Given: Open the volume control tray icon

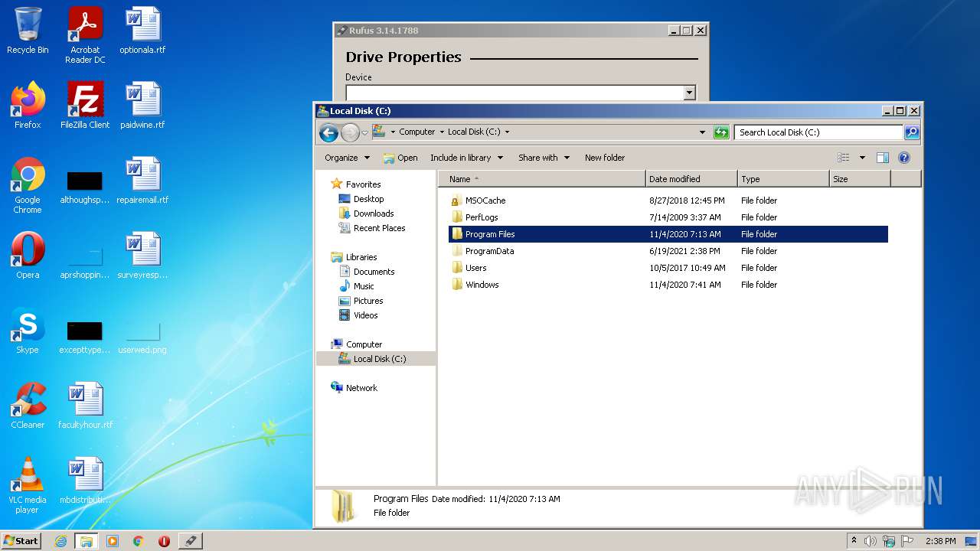Looking at the screenshot, I should [x=871, y=541].
